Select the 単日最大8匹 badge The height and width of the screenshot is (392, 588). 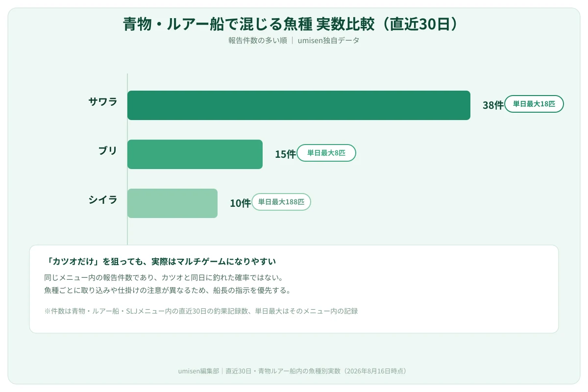326,153
